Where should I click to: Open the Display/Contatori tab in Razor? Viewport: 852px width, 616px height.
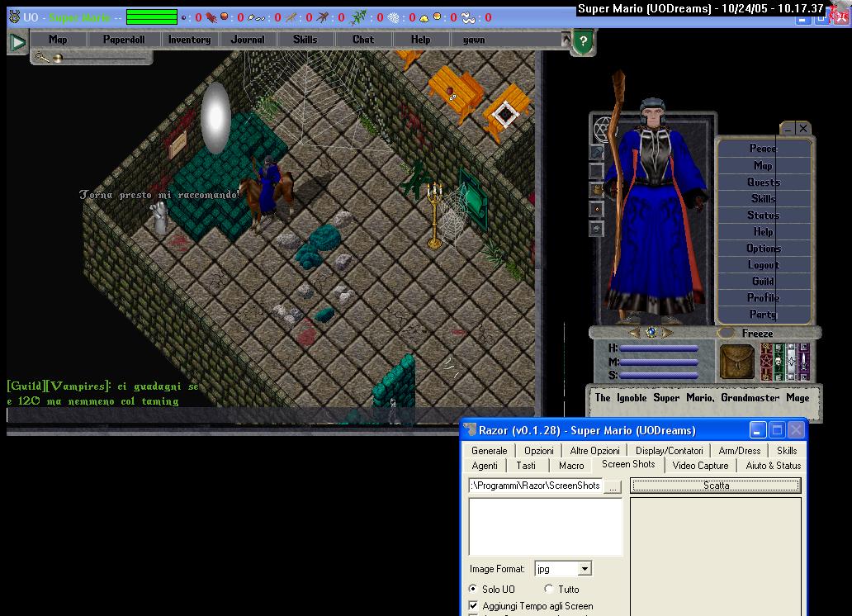669,451
